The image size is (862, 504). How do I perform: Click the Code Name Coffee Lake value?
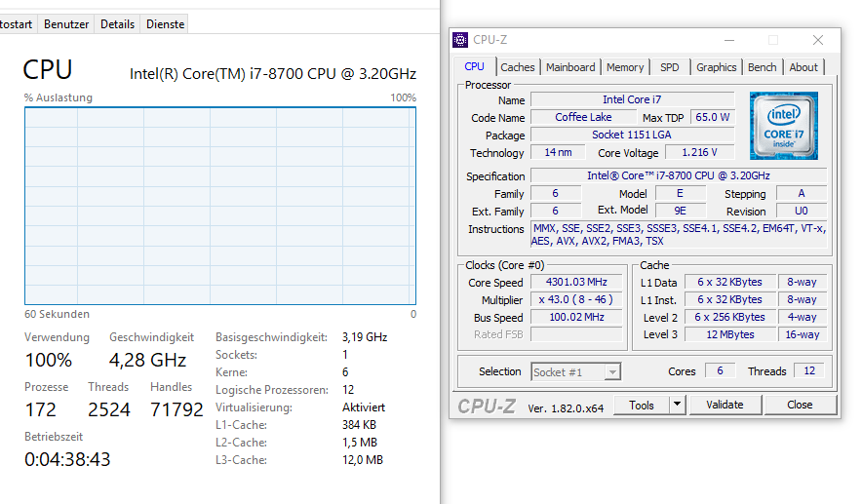pyautogui.click(x=583, y=117)
